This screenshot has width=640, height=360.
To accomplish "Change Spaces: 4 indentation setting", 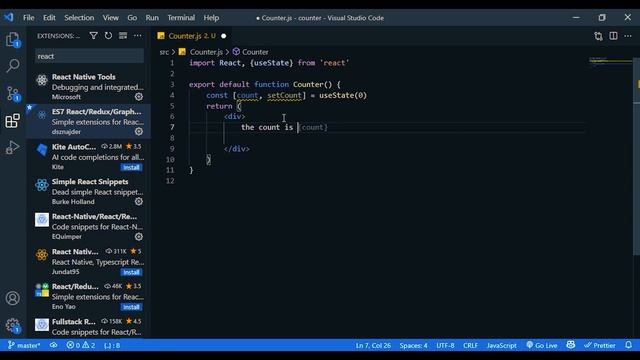I will tap(413, 345).
